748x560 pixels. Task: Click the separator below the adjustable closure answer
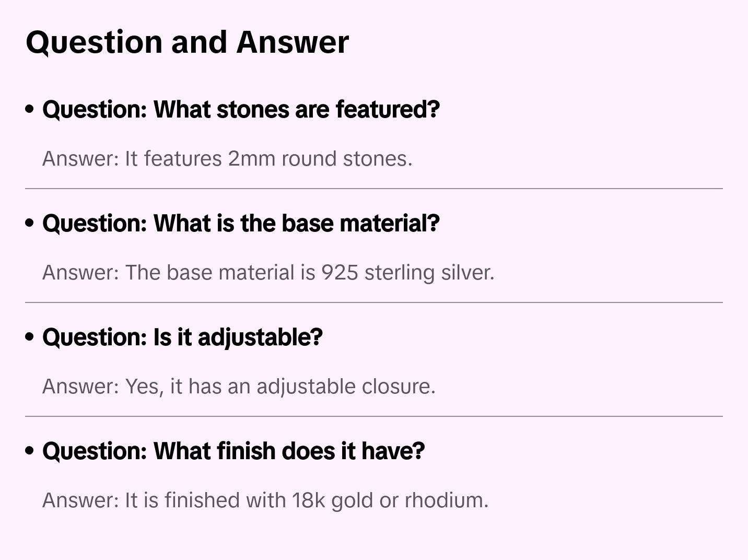click(374, 416)
